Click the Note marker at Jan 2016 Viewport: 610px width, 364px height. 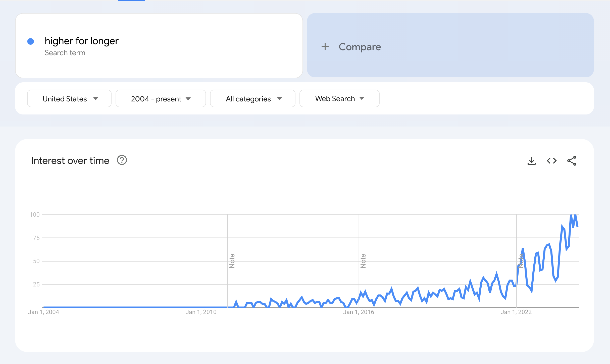click(363, 261)
